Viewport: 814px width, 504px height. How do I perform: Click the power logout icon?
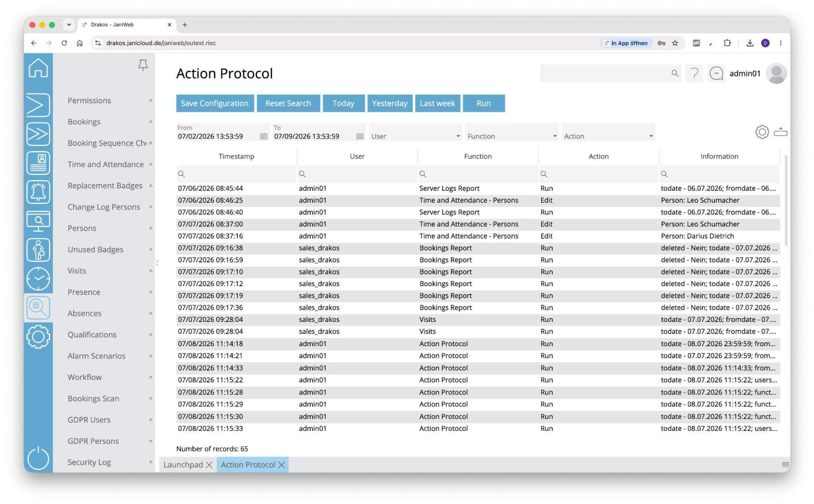point(38,458)
